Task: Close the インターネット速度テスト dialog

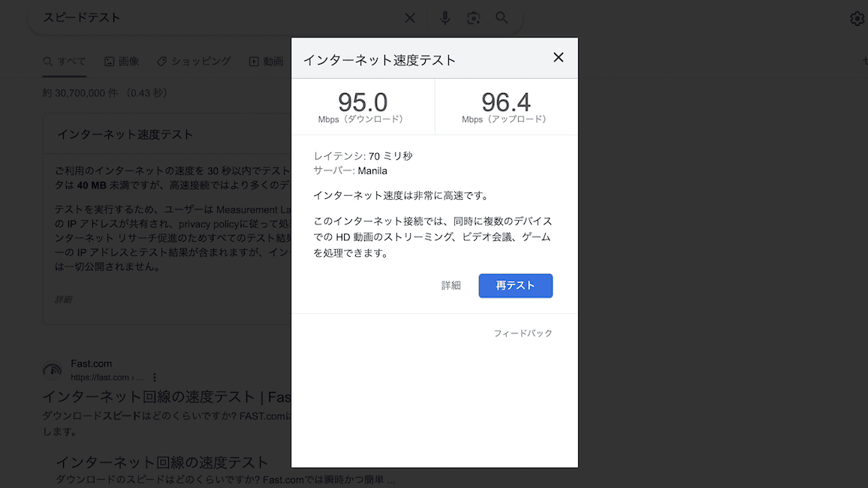Action: coord(559,58)
